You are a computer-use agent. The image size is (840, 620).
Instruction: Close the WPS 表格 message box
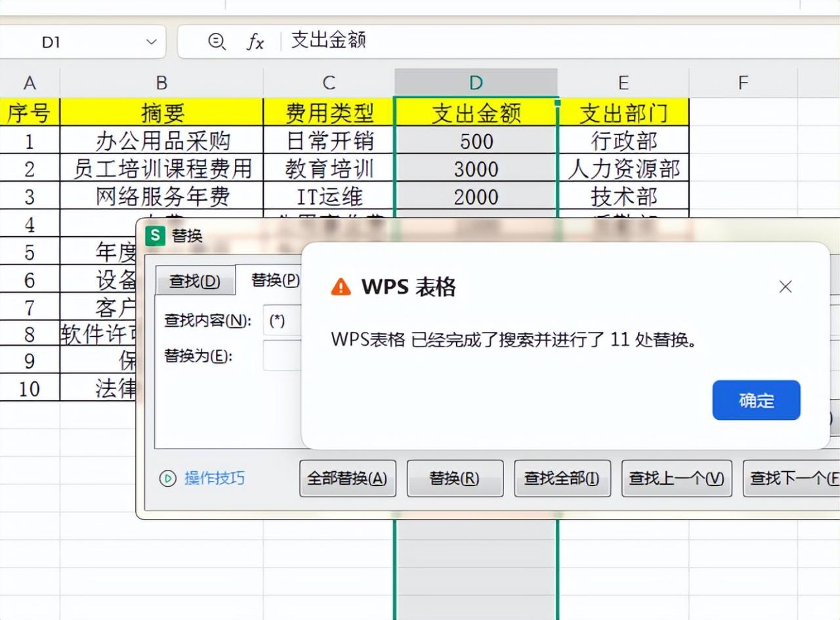click(x=785, y=287)
